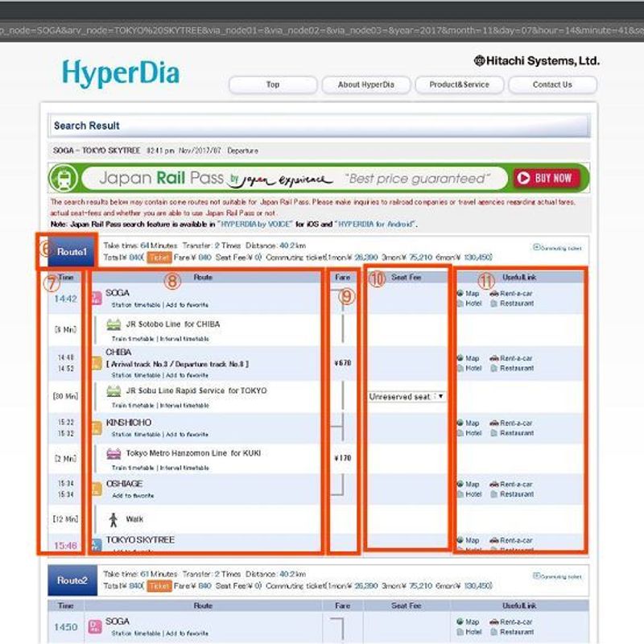Click the Japan Rail Pass train icon
The width and height of the screenshot is (644, 644).
click(x=64, y=178)
